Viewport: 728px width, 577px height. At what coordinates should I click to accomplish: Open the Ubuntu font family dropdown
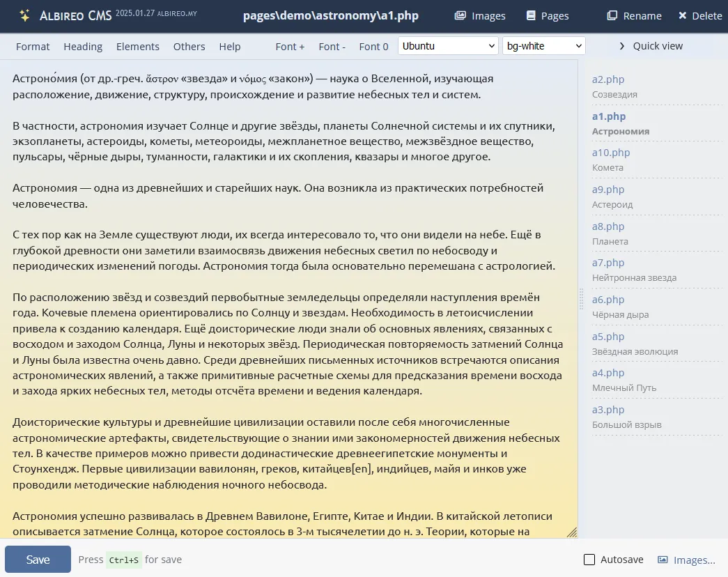pyautogui.click(x=447, y=45)
